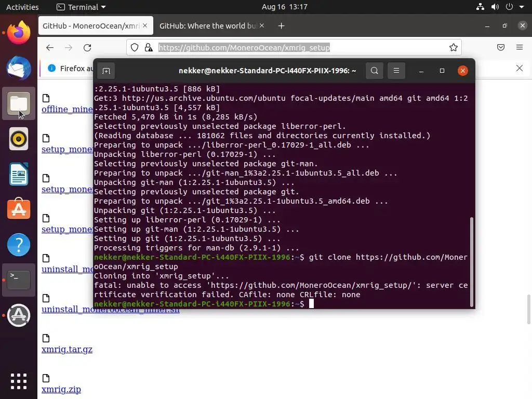Click the 'fatal: unable to access' error line

click(281, 290)
